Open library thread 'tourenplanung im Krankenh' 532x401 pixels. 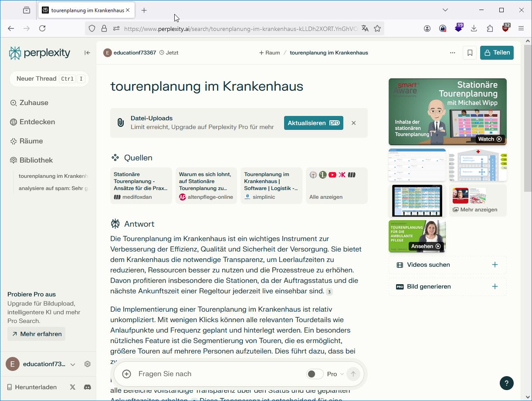53,176
